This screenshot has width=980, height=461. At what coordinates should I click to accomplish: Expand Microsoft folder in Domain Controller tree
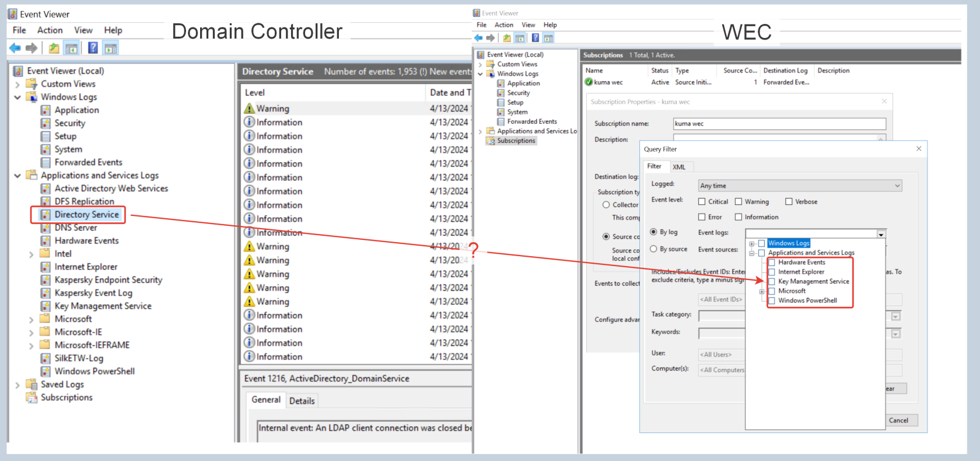point(32,319)
